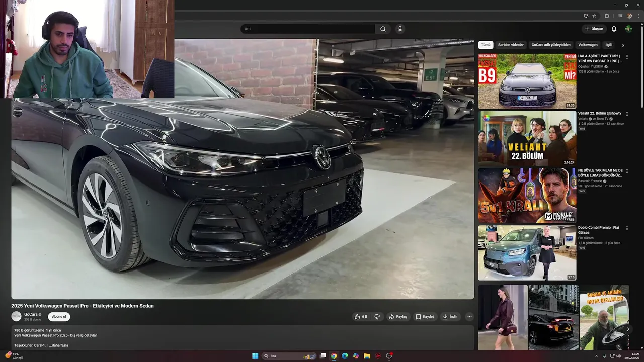The height and width of the screenshot is (362, 644).
Task: Show more filter chips with right arrow
Action: click(x=623, y=45)
